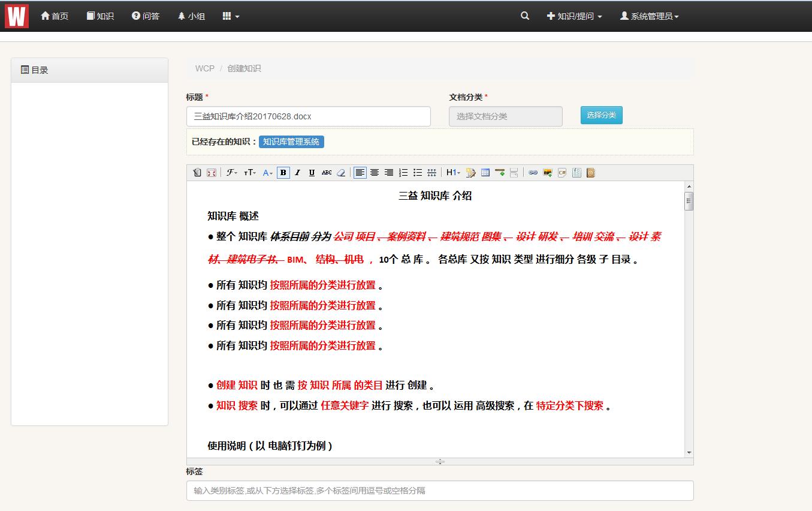This screenshot has height=511, width=812.
Task: Open the text color picker dropdown
Action: [x=268, y=173]
